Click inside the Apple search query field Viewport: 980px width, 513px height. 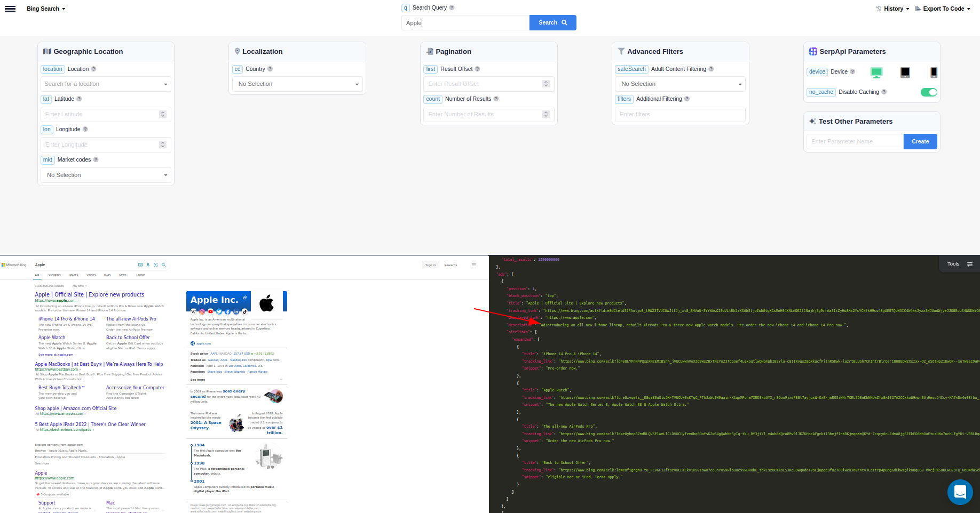464,22
